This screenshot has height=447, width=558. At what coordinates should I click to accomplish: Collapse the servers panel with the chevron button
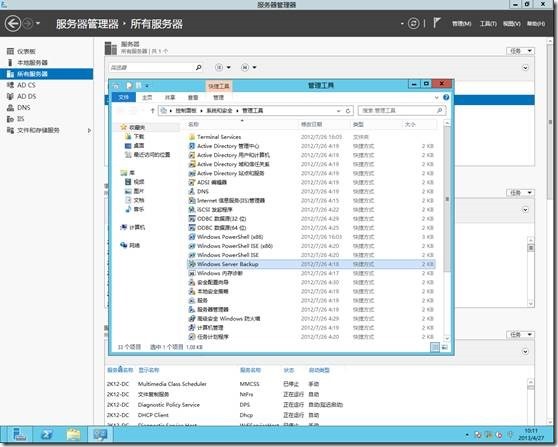(525, 68)
